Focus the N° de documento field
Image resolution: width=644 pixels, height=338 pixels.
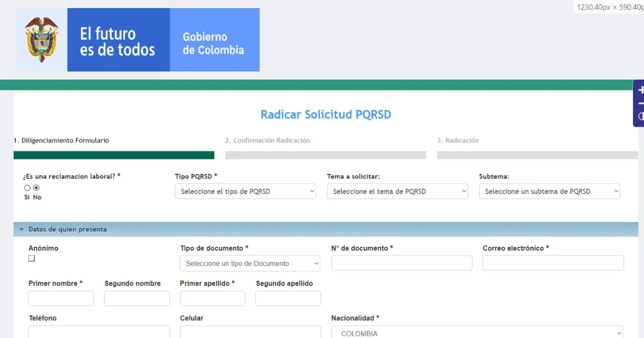point(402,263)
